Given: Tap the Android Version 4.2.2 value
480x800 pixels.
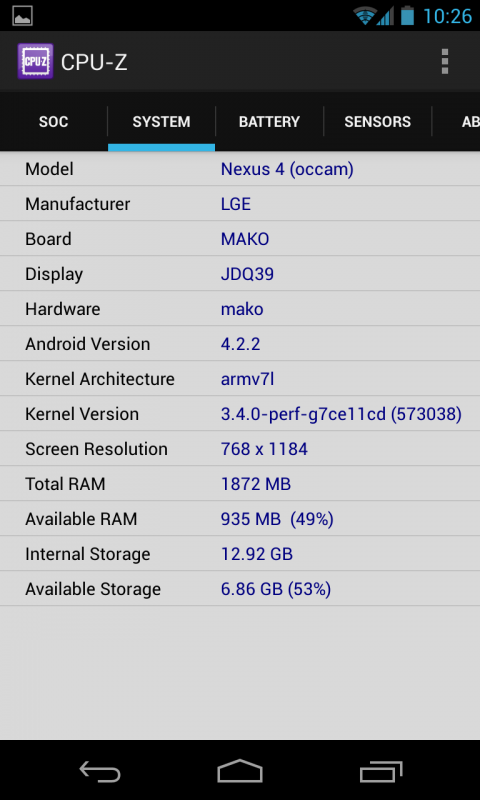Looking at the screenshot, I should click(240, 344).
